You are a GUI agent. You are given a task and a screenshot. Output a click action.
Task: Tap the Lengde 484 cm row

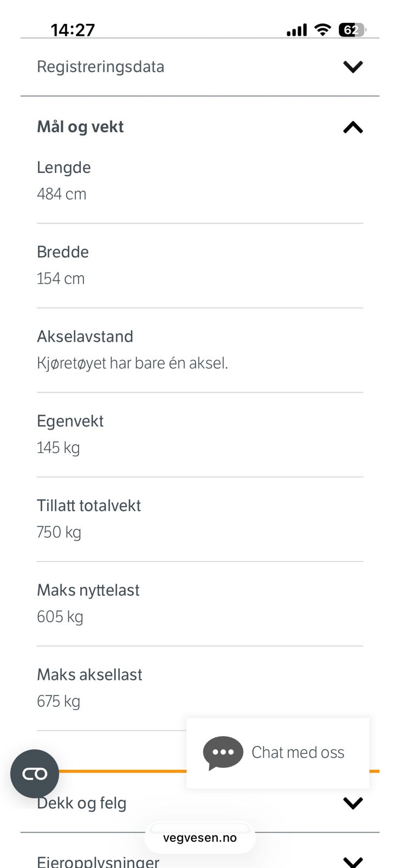tap(200, 181)
